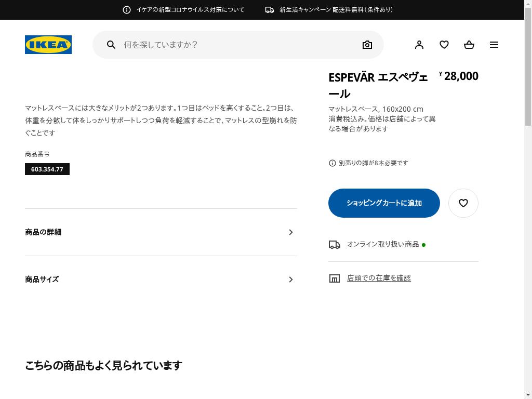
Task: Click truck icon beside オンライン取り扱い商品
Action: point(334,244)
